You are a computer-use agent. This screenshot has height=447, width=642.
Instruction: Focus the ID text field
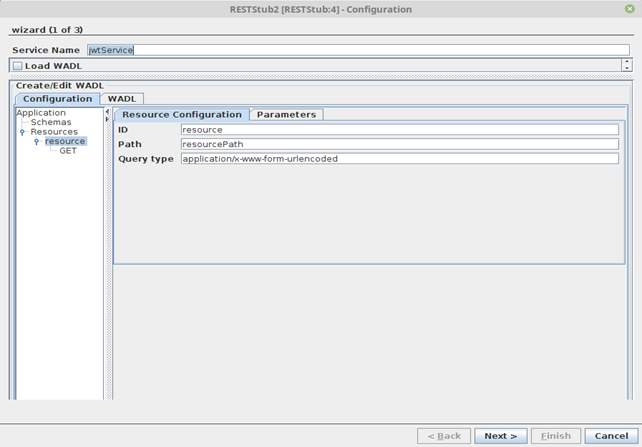point(400,130)
